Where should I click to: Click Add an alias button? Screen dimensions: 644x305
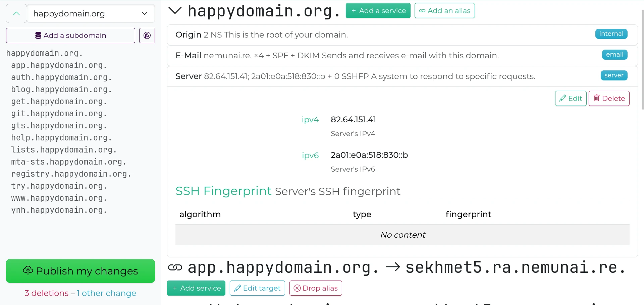tap(444, 11)
